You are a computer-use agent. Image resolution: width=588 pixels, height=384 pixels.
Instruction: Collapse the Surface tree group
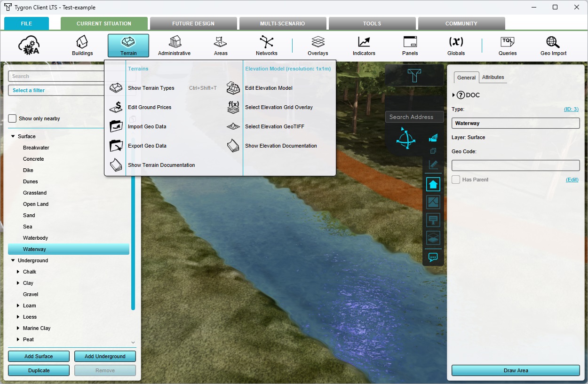(13, 136)
